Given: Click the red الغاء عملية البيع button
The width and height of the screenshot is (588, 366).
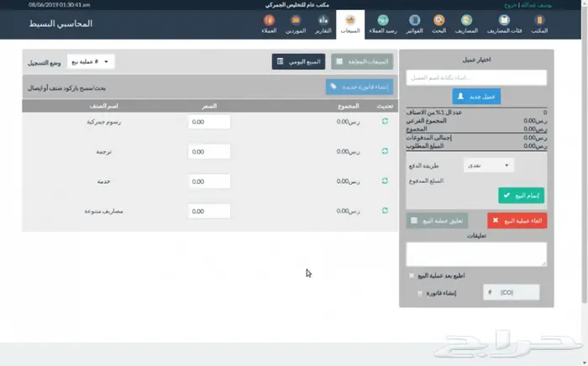Looking at the screenshot, I should 517,221.
